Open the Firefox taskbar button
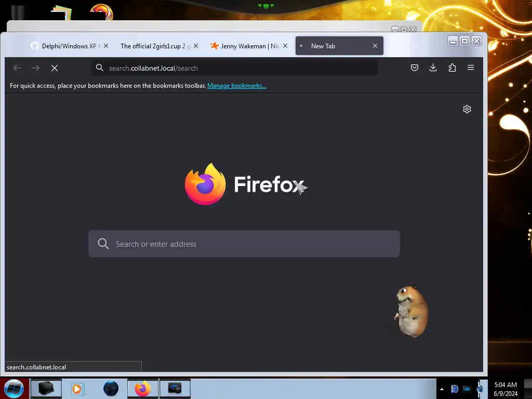This screenshot has width=532, height=399. click(x=143, y=389)
